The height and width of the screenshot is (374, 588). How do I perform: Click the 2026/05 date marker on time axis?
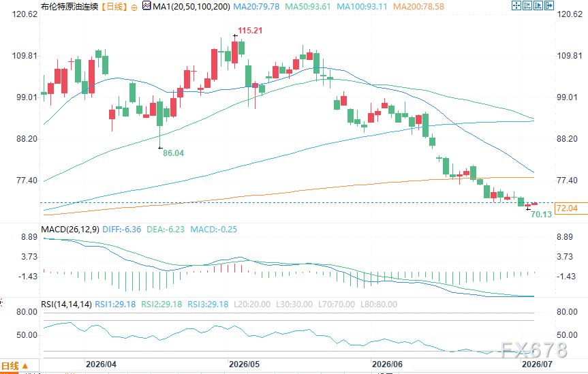tap(244, 364)
